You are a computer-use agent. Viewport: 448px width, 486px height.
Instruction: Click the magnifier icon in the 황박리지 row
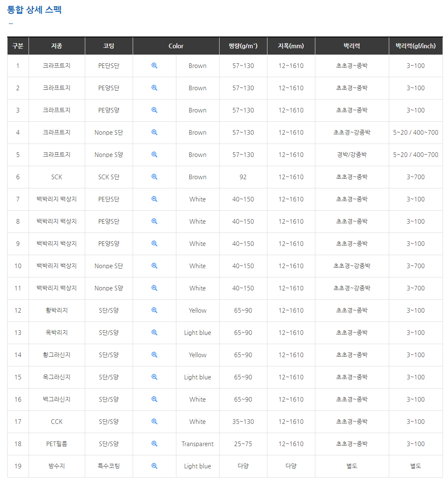[x=155, y=310]
